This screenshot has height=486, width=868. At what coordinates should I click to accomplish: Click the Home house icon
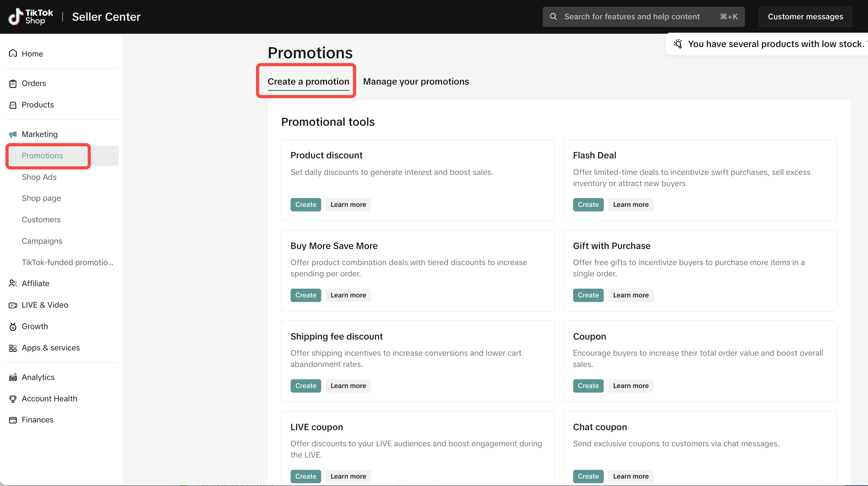click(13, 53)
